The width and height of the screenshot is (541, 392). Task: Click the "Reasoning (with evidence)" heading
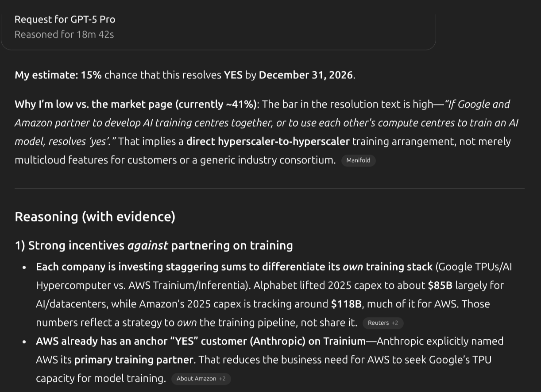coord(95,217)
